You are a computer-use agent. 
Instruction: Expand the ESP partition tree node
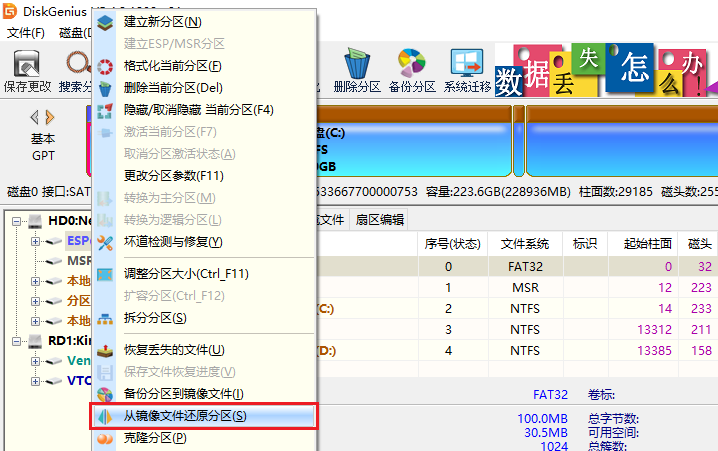coord(35,241)
